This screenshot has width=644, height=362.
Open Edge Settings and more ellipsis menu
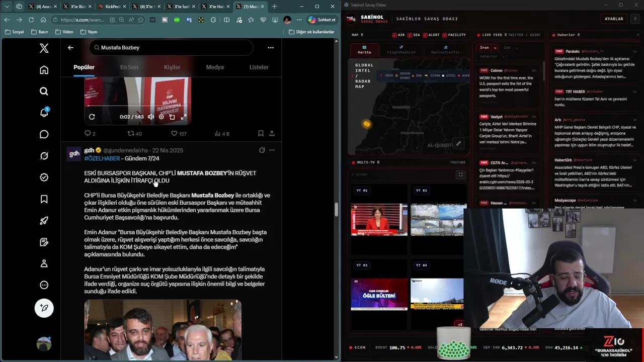[x=299, y=20]
